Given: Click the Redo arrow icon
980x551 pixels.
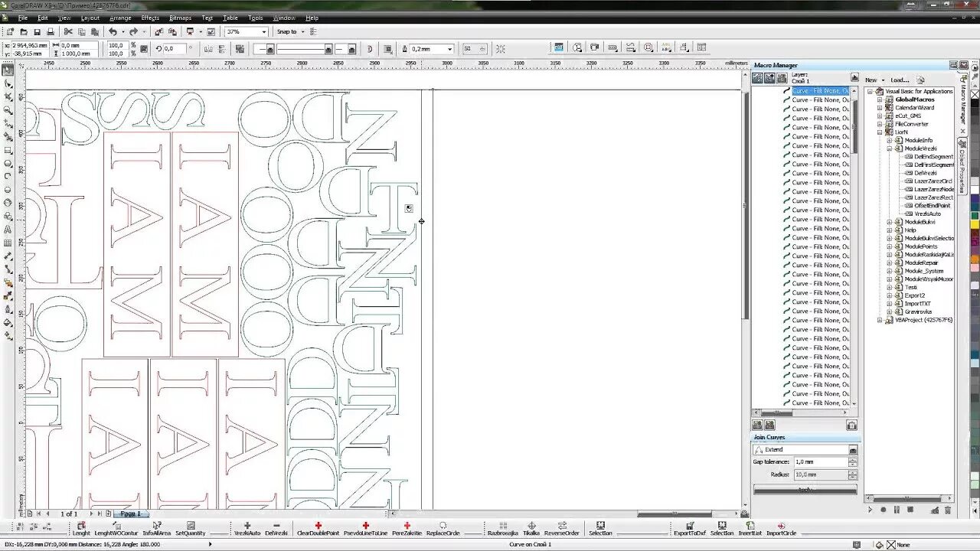Looking at the screenshot, I should click(133, 31).
